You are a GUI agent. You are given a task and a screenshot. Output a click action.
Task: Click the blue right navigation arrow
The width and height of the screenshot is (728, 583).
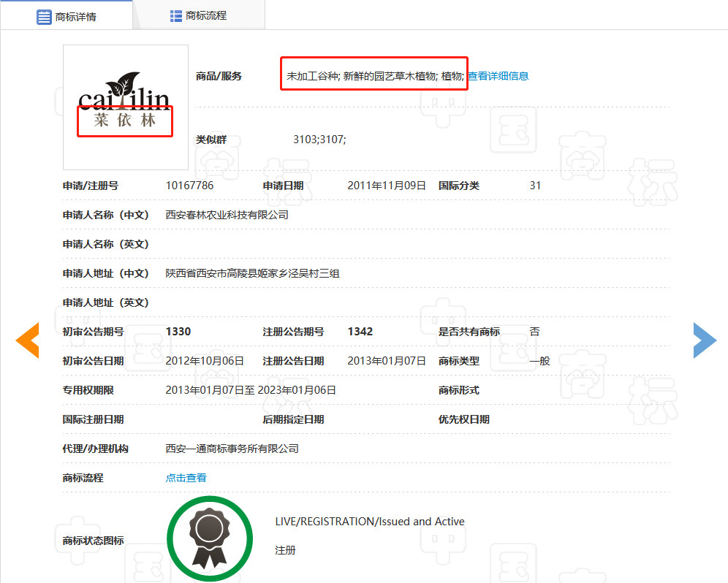pyautogui.click(x=704, y=340)
